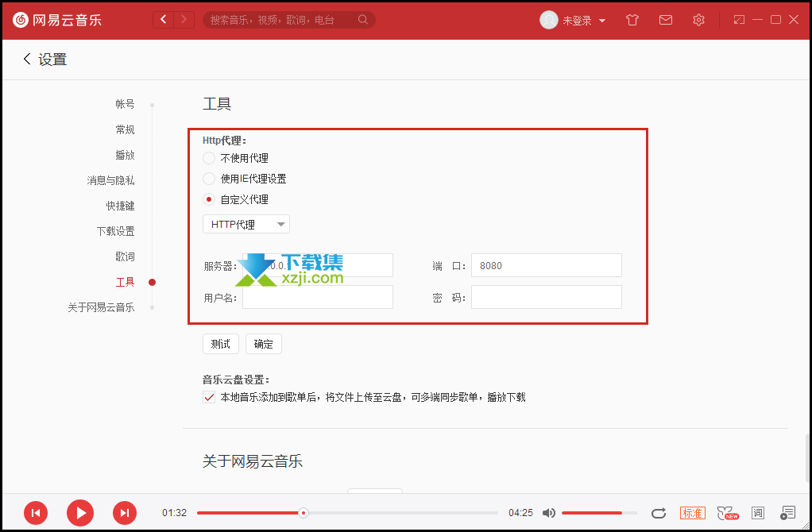812x532 pixels.
Task: Open the skin (T-shirt) icon
Action: coord(632,20)
